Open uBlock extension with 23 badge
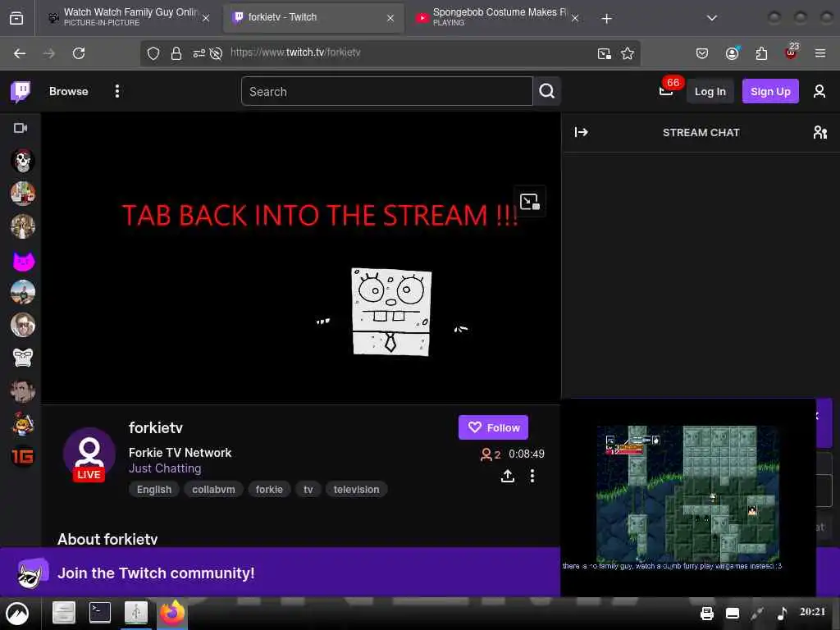This screenshot has height=630, width=840. point(792,52)
